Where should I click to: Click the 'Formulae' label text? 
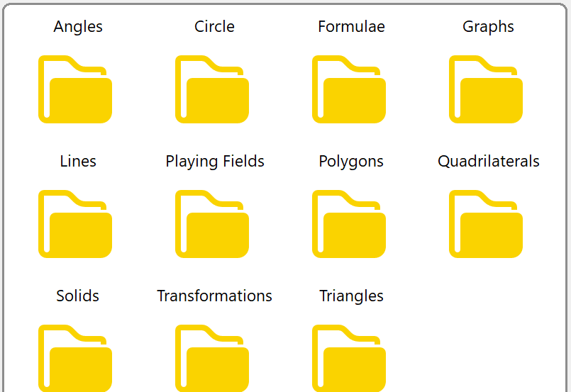pyautogui.click(x=351, y=26)
